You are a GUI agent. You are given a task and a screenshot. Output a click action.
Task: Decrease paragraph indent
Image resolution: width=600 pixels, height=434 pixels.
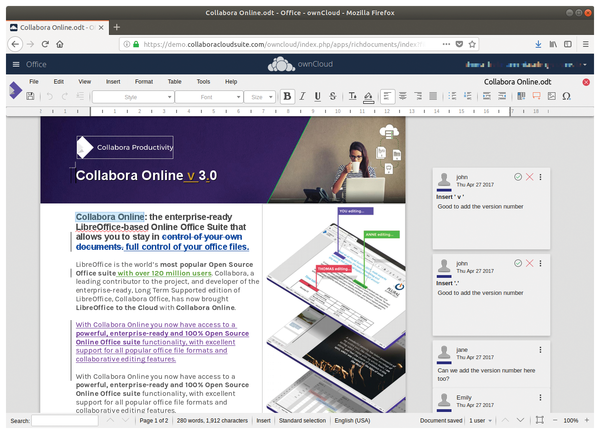click(502, 96)
